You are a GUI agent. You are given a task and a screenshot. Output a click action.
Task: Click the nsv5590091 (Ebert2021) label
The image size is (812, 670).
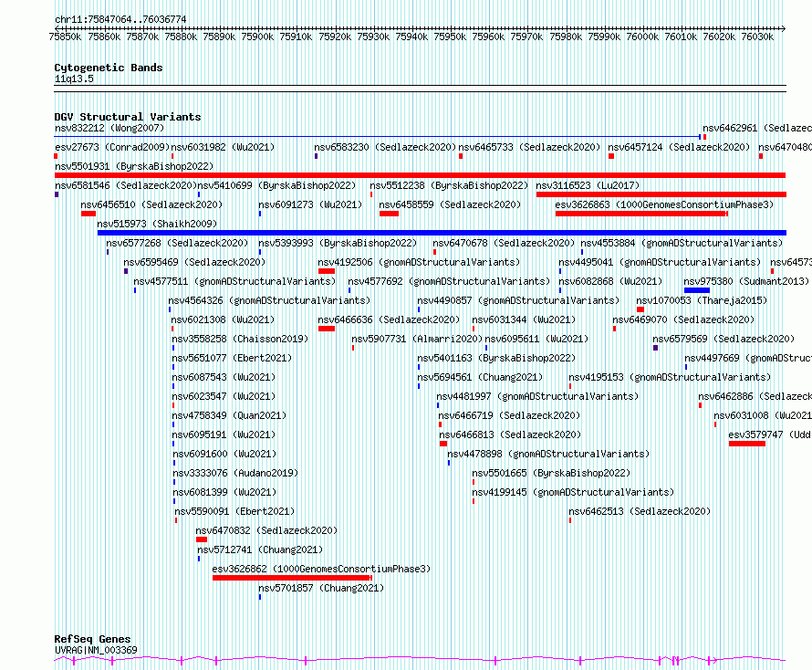(x=234, y=511)
